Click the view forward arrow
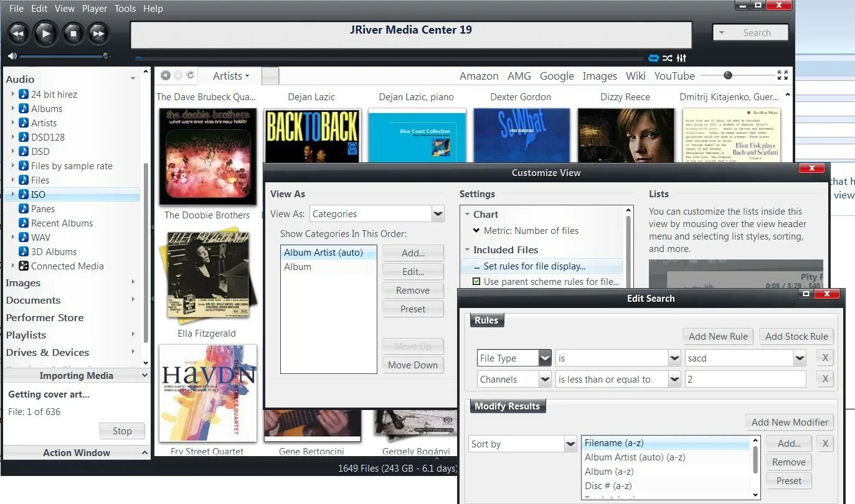The image size is (855, 504). [x=178, y=75]
